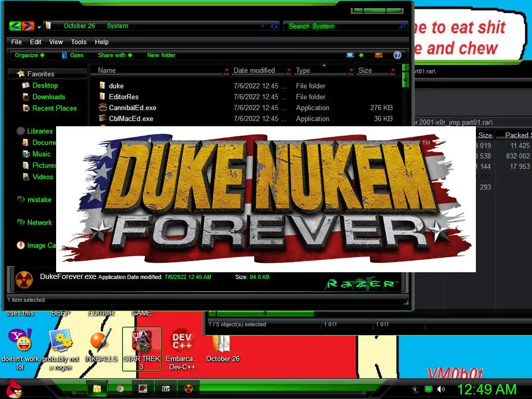532x399 pixels.
Task: Expand the Organize dropdown
Action: coord(29,55)
